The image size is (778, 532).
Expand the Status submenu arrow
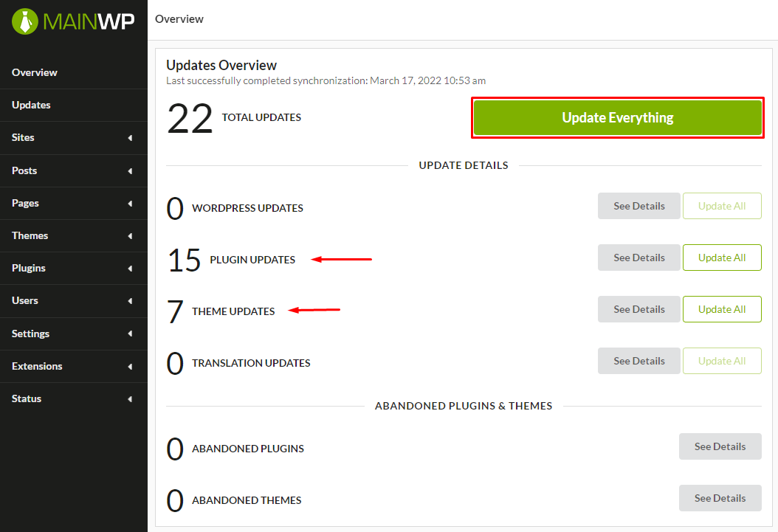(130, 399)
